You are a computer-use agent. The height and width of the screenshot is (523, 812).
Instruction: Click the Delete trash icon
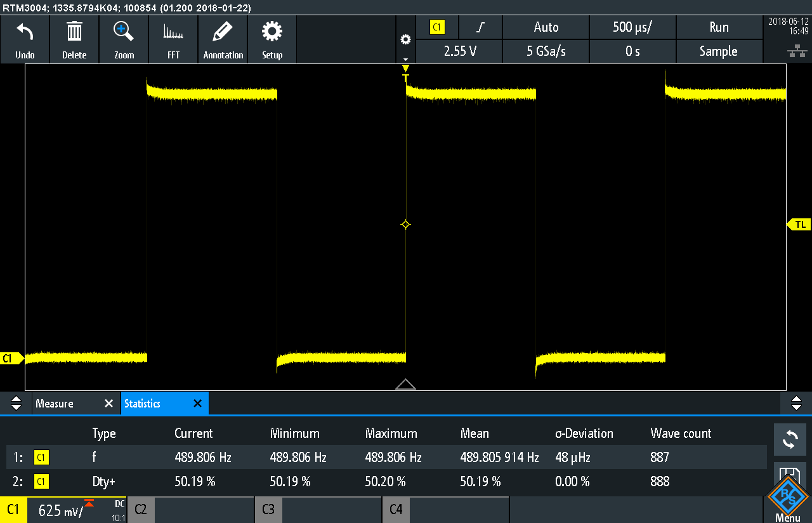(x=74, y=32)
